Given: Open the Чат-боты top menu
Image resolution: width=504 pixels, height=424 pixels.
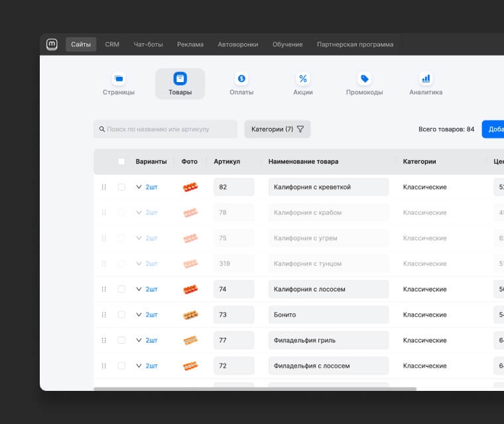Looking at the screenshot, I should [148, 44].
